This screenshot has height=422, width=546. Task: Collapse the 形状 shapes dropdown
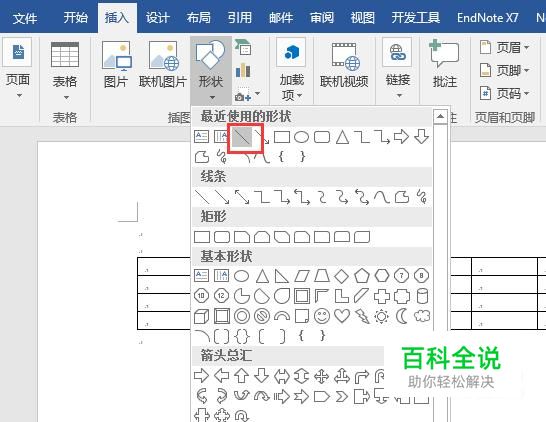click(x=211, y=70)
